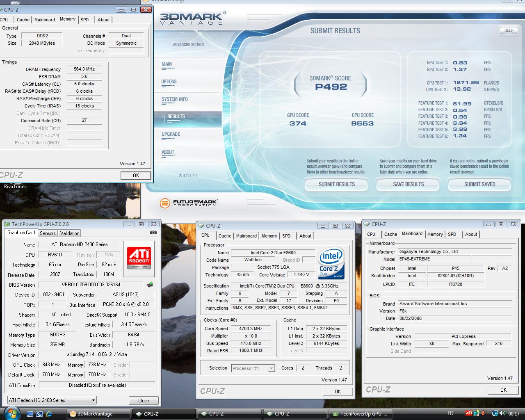Open the Processor #1 selection dropdown
The image size is (525, 420).
pyautogui.click(x=253, y=368)
